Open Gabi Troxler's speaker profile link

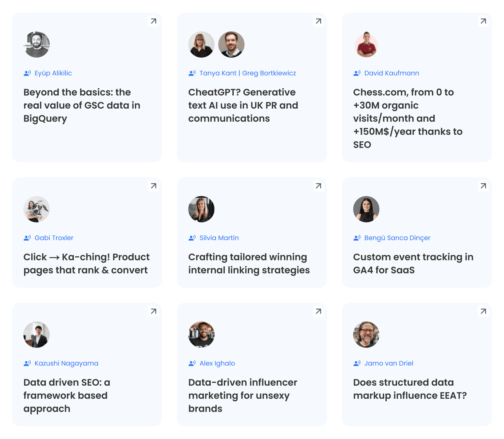pyautogui.click(x=54, y=238)
